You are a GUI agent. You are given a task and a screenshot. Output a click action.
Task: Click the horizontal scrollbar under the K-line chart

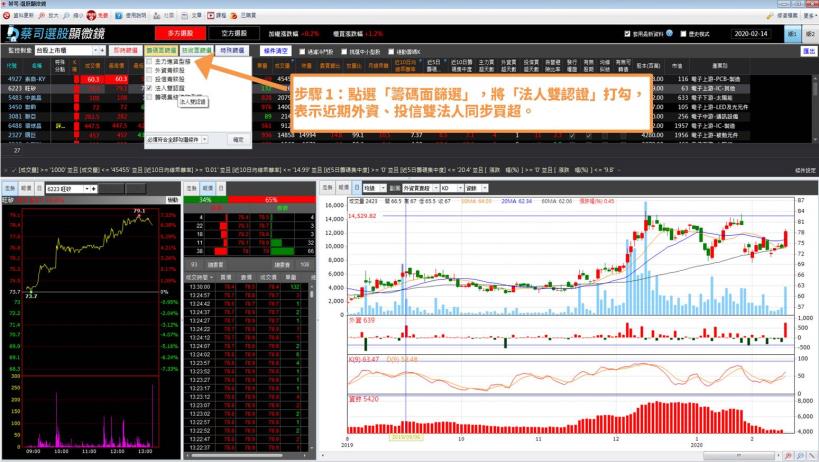coord(738,456)
